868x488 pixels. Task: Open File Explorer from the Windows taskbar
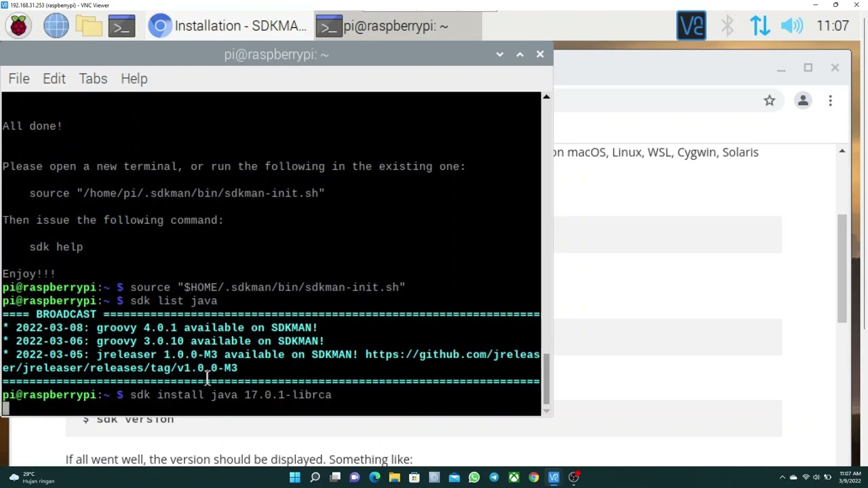point(394,477)
